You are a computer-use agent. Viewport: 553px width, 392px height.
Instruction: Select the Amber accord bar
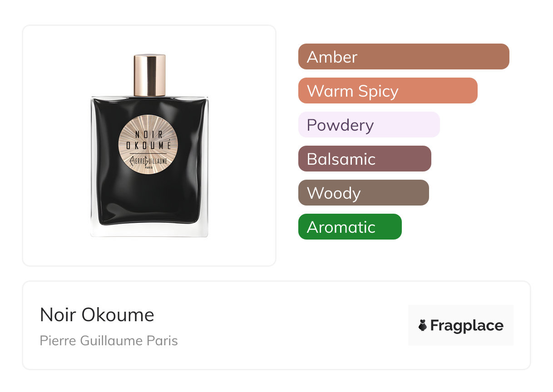click(404, 57)
